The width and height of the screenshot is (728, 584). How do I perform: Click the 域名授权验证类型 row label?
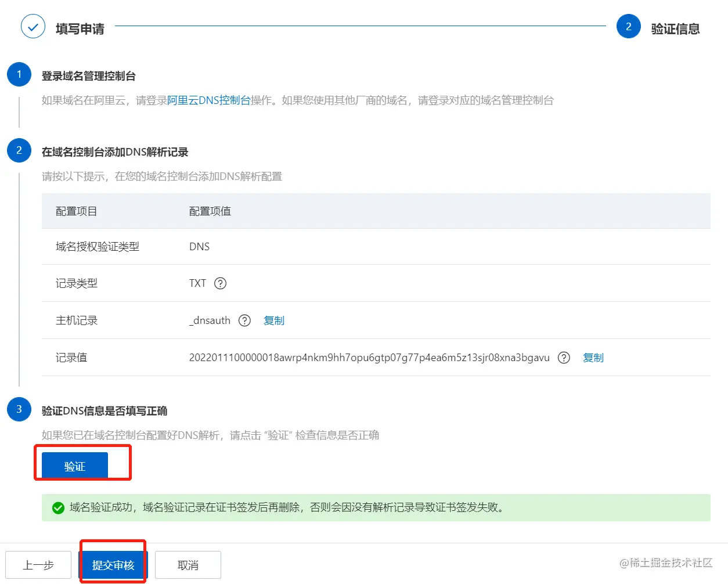[x=98, y=247]
